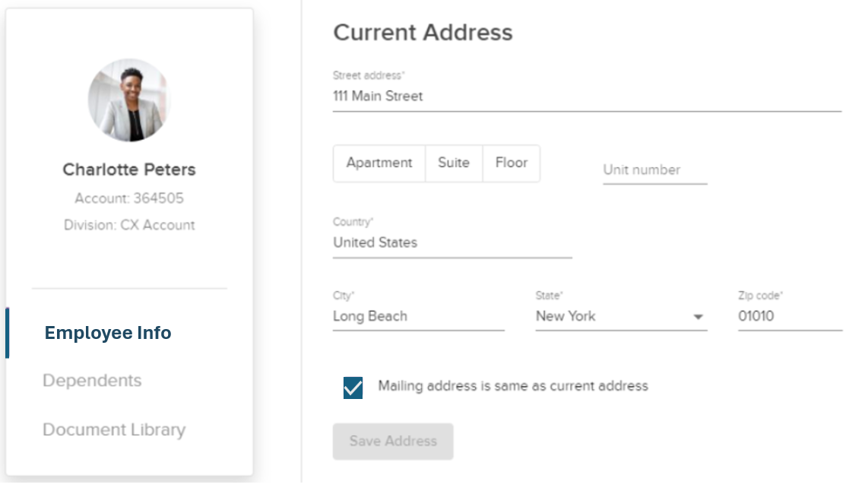Click the Save Address button
This screenshot has height=494, width=868.
click(x=393, y=442)
